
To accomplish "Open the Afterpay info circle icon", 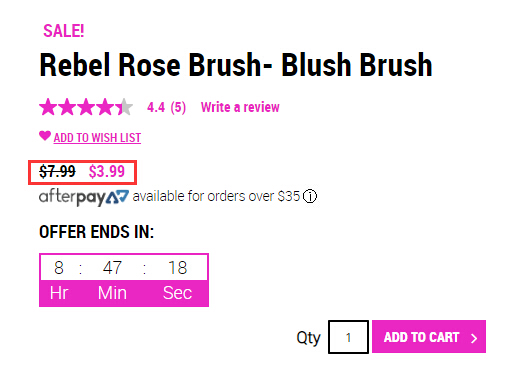I will tap(310, 196).
